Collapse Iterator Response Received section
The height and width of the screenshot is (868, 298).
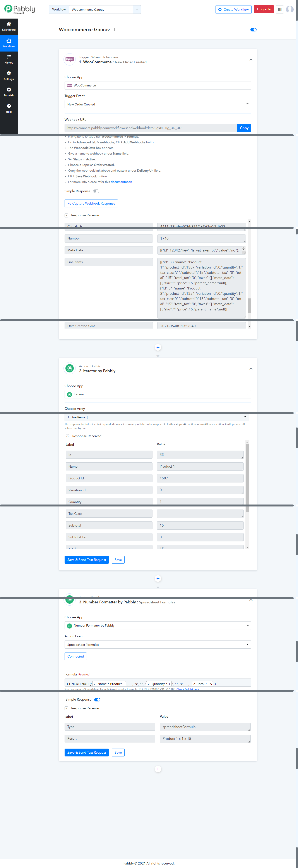tap(67, 436)
